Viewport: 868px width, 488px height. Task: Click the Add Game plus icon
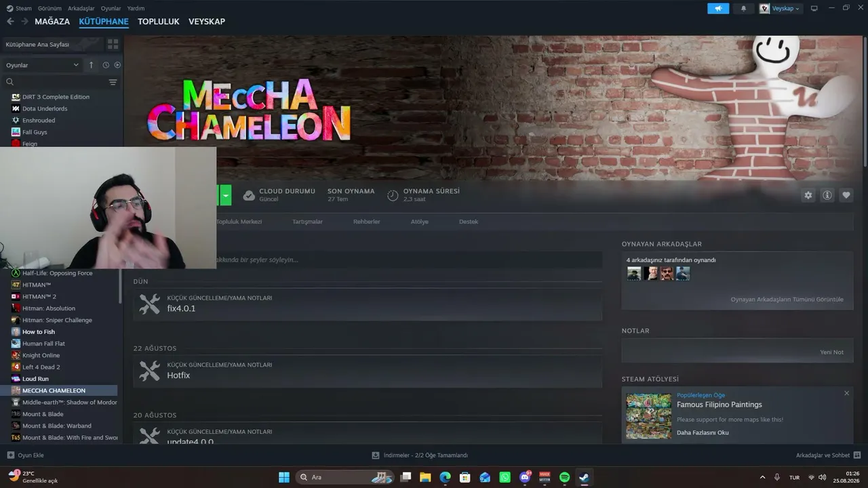tap(10, 455)
